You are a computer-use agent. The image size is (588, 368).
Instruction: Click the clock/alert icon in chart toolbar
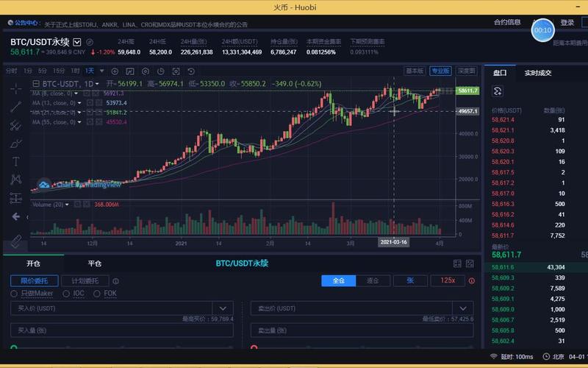tap(160, 71)
